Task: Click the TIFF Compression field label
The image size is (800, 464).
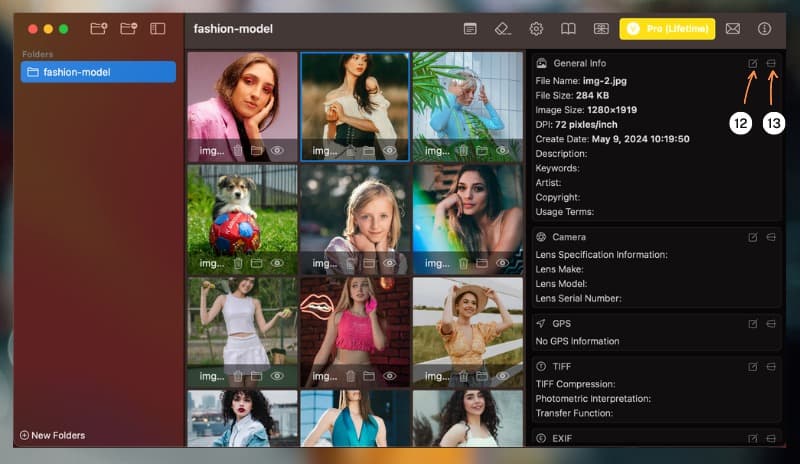Action: point(575,384)
